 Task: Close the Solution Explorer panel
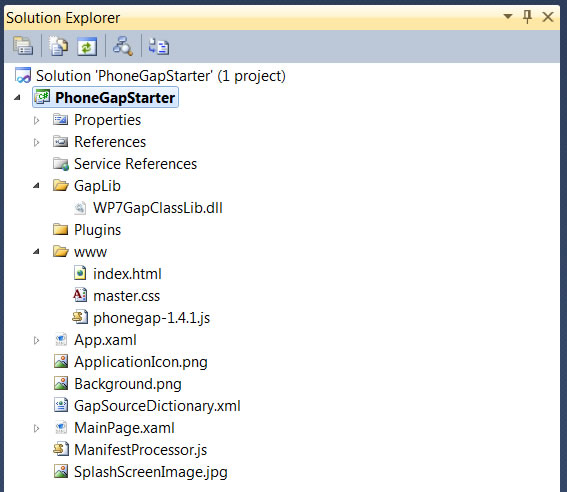point(548,17)
